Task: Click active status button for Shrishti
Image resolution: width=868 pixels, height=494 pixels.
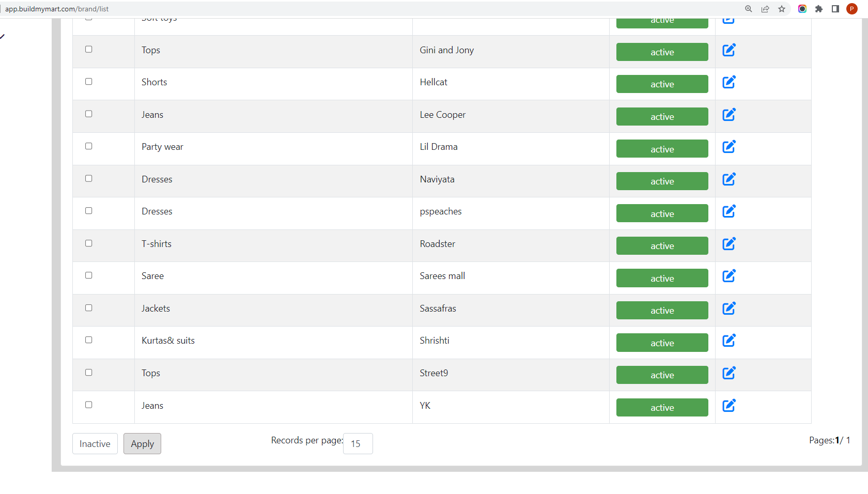Action: tap(662, 343)
